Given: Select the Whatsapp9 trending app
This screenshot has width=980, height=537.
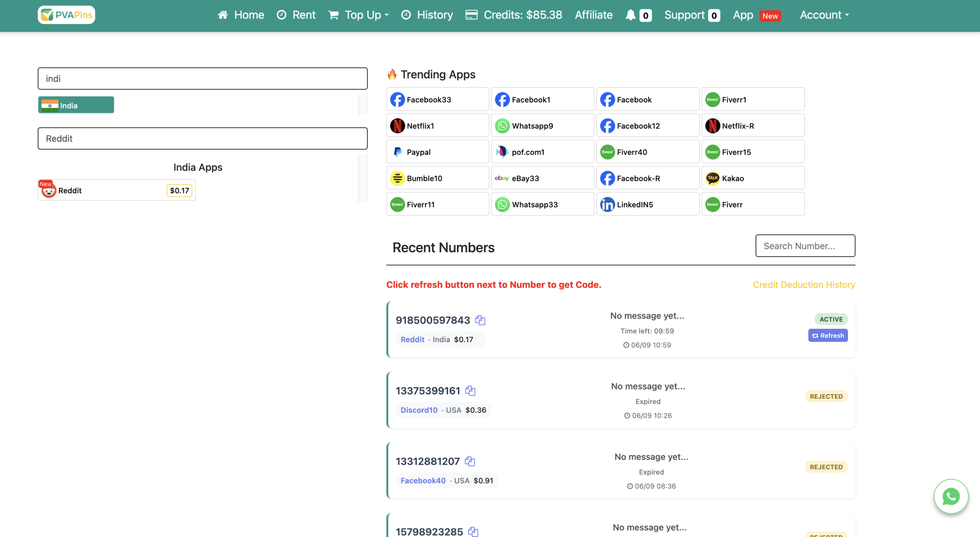Looking at the screenshot, I should [542, 125].
